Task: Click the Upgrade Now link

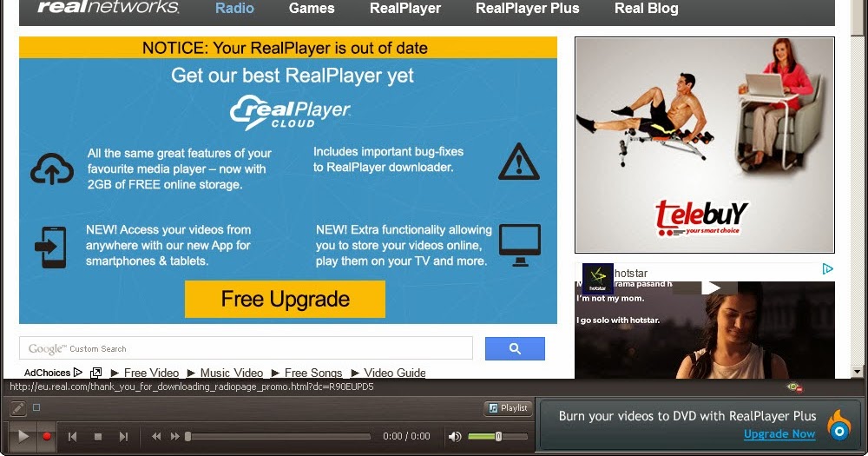Action: pyautogui.click(x=779, y=433)
